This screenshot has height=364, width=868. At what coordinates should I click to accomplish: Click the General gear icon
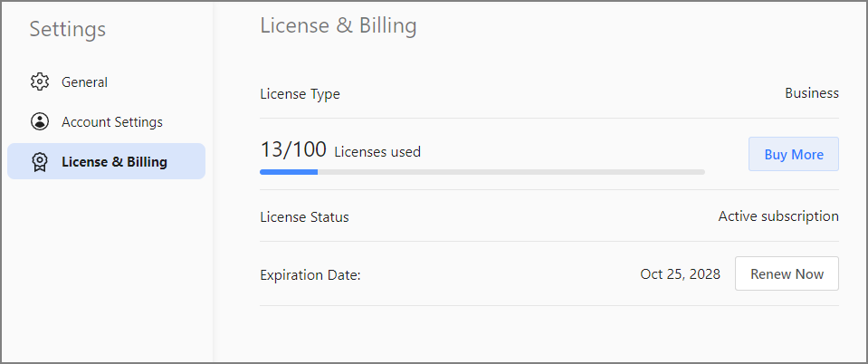pos(39,81)
